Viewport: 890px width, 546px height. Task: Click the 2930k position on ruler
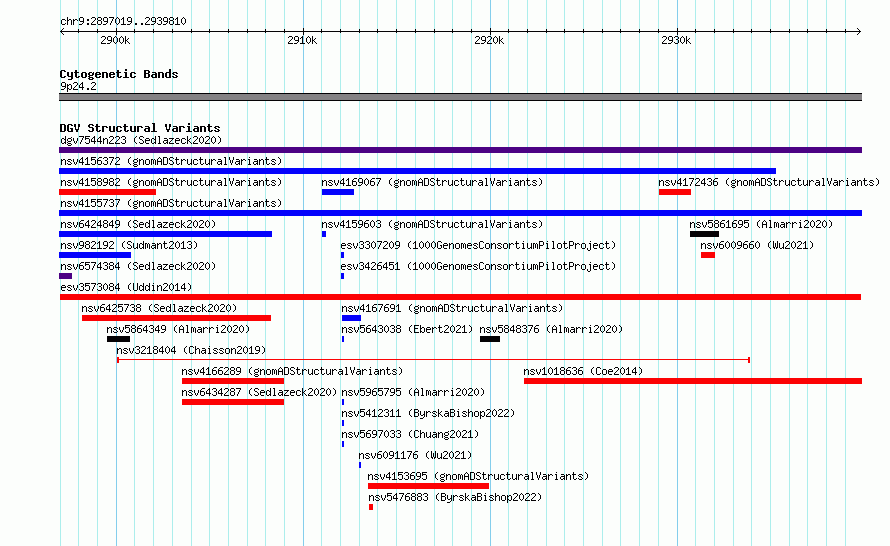click(x=676, y=40)
